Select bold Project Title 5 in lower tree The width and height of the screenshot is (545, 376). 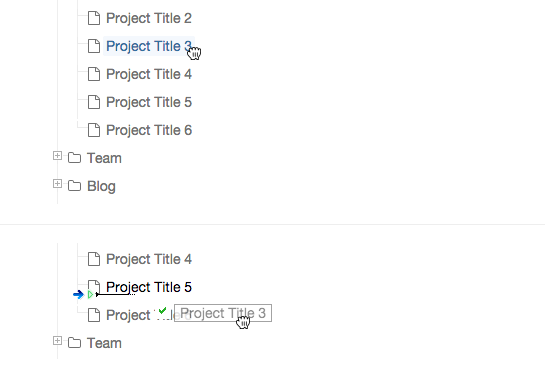click(149, 287)
